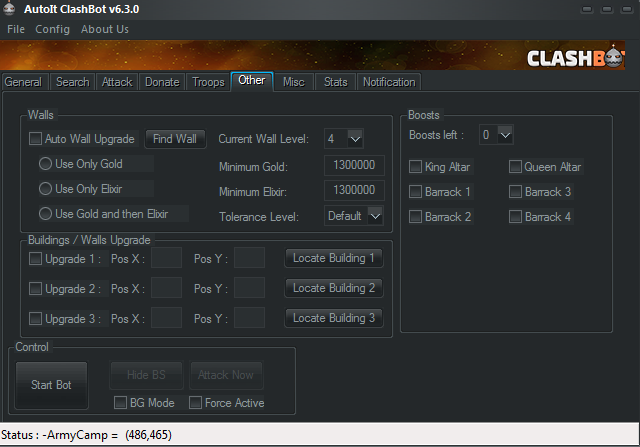
Task: Switch to the Search tab
Action: 73,82
